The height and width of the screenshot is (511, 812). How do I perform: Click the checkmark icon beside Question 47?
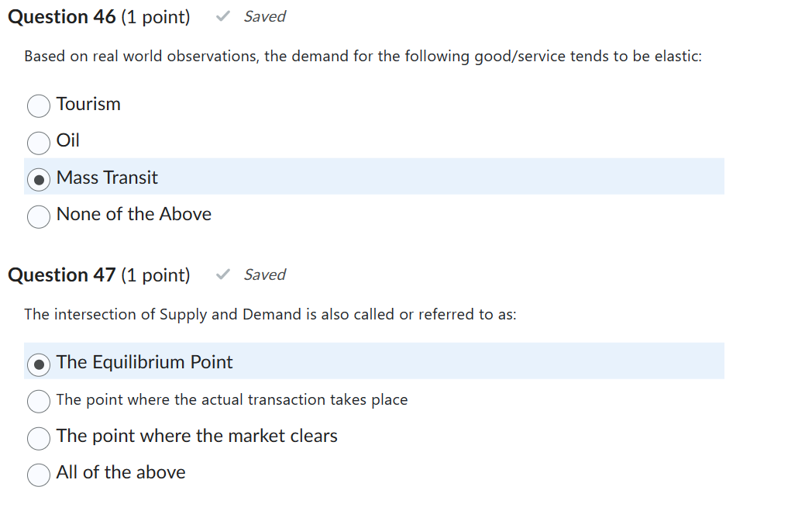tap(222, 274)
